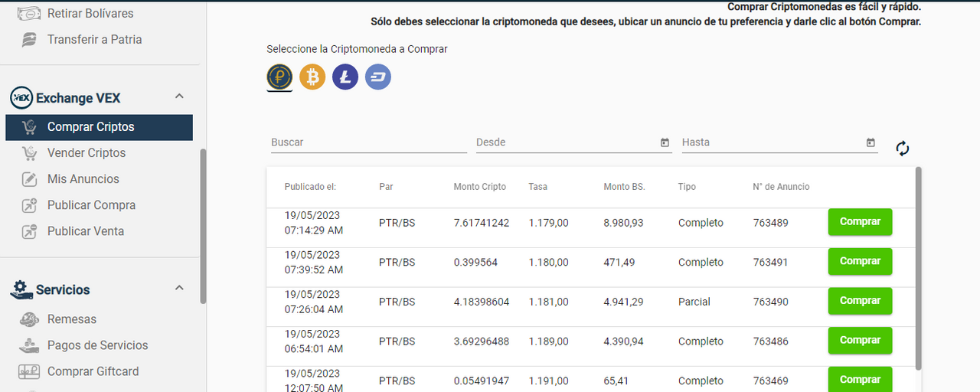Open Publicar Compra page
The width and height of the screenshot is (980, 392).
click(x=91, y=205)
